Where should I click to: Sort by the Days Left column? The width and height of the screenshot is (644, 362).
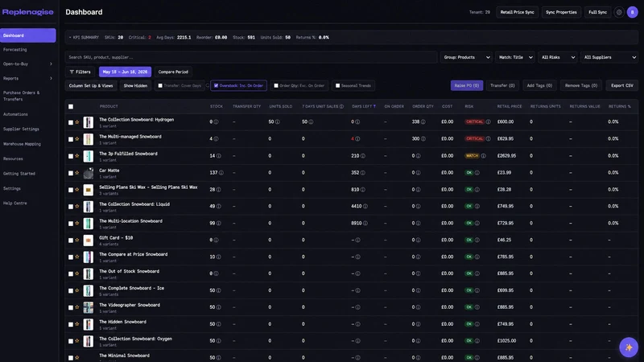(x=364, y=107)
